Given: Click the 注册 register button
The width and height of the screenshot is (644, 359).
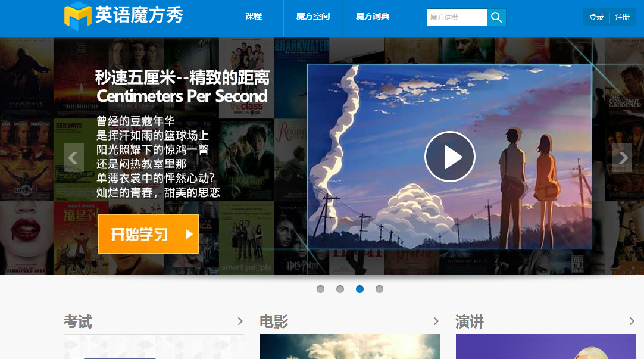Looking at the screenshot, I should tap(622, 17).
